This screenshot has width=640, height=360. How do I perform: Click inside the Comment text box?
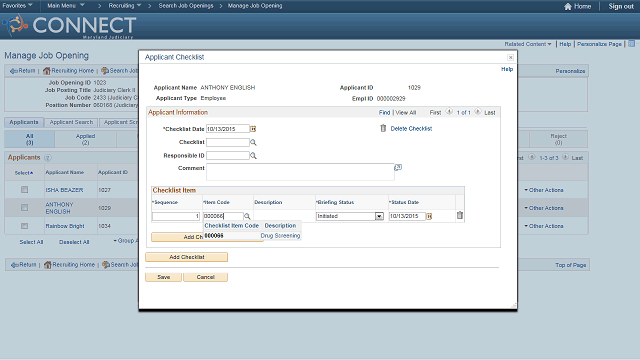coord(300,172)
